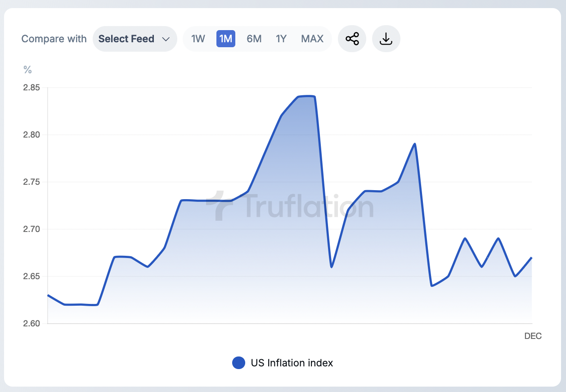
Task: Change chart range to 1Y
Action: (x=281, y=39)
